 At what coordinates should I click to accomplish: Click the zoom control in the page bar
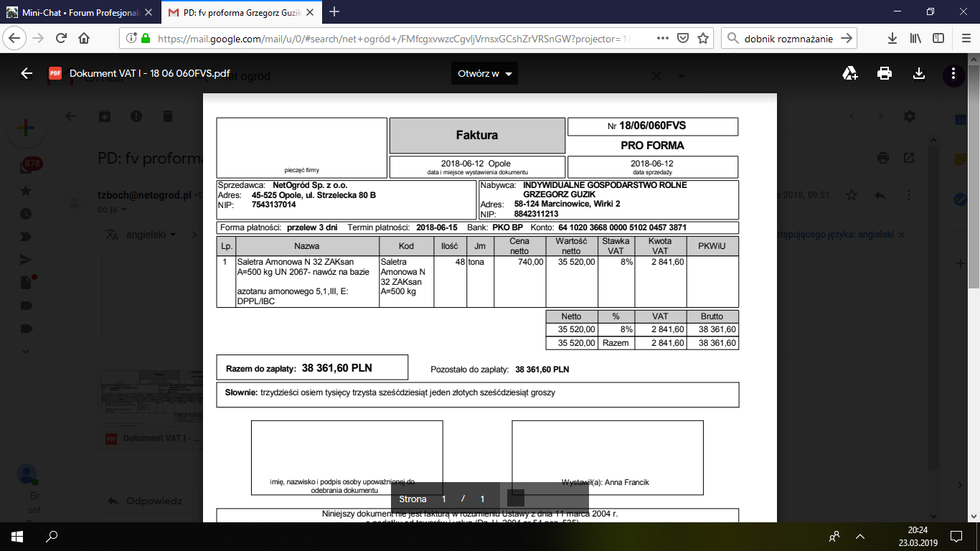[515, 499]
